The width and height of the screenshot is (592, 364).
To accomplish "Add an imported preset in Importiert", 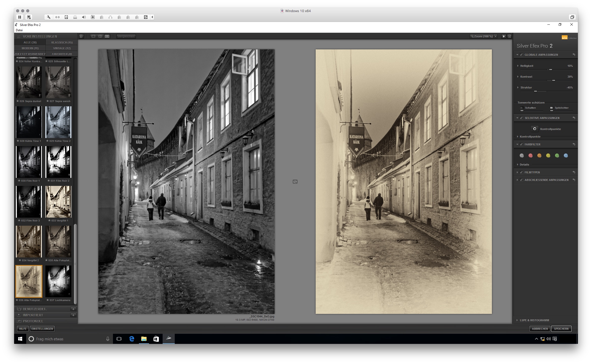I will 73,315.
